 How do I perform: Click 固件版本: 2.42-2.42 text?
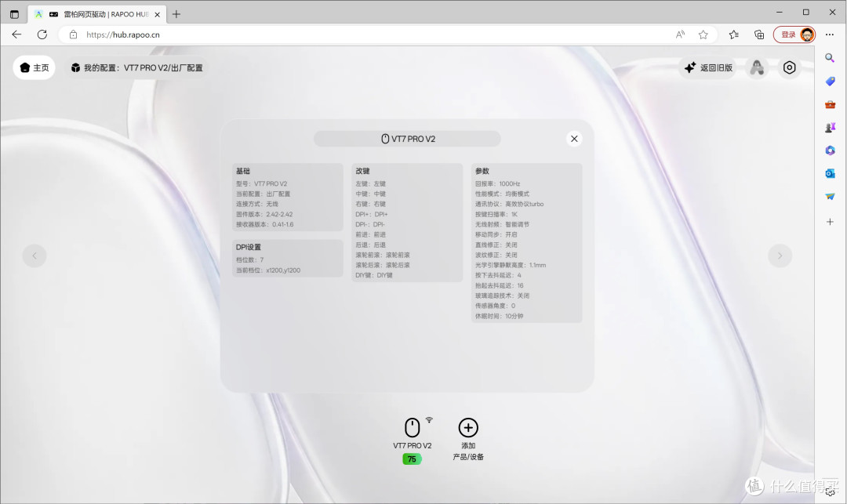tap(264, 214)
